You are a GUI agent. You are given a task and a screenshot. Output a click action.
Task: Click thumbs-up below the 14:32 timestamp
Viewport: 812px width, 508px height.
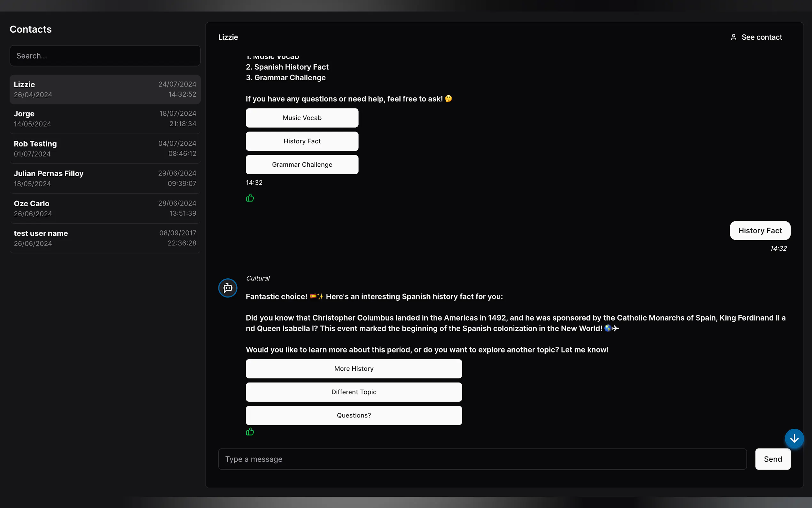250,198
